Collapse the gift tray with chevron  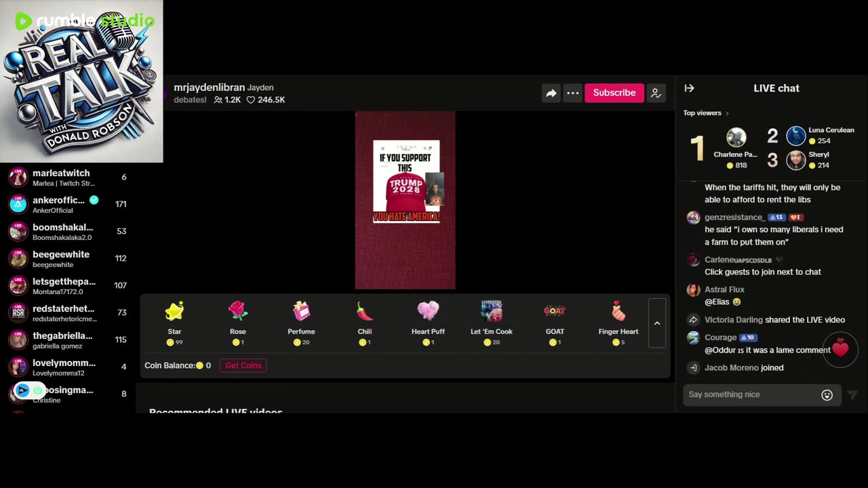[657, 323]
